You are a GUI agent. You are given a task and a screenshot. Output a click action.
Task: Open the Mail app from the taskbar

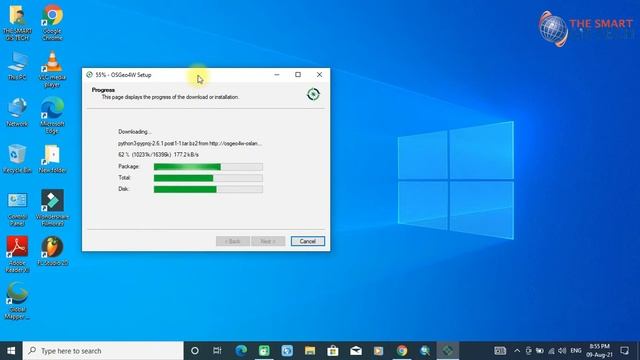(x=356, y=351)
